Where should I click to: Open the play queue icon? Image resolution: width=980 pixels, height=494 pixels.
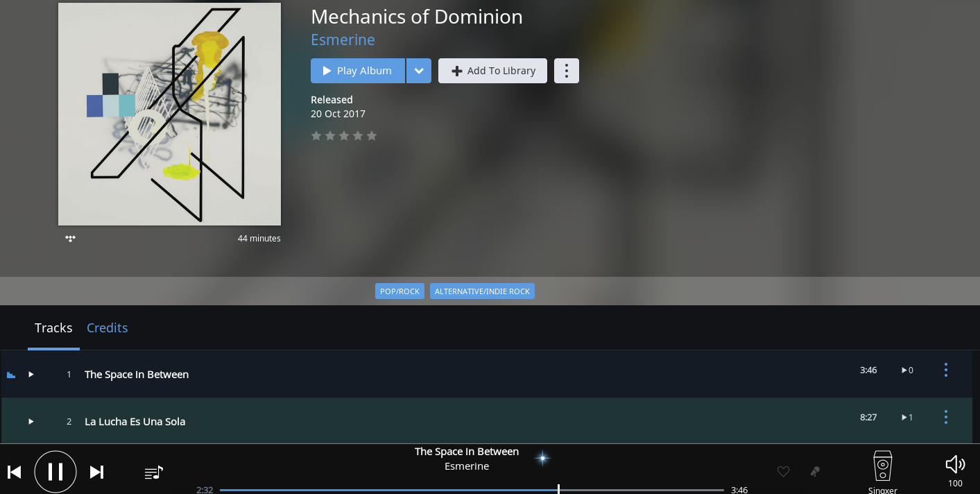(x=153, y=472)
